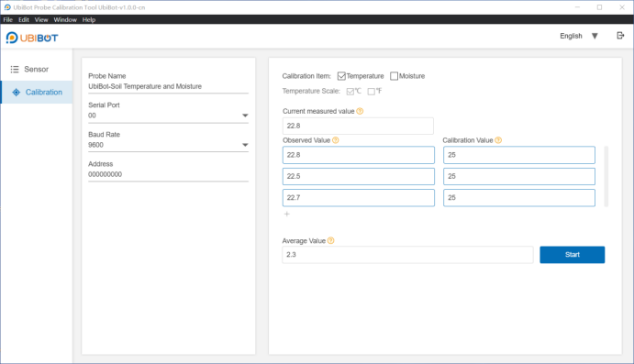This screenshot has height=364, width=634.
Task: Open the File menu
Action: click(7, 20)
